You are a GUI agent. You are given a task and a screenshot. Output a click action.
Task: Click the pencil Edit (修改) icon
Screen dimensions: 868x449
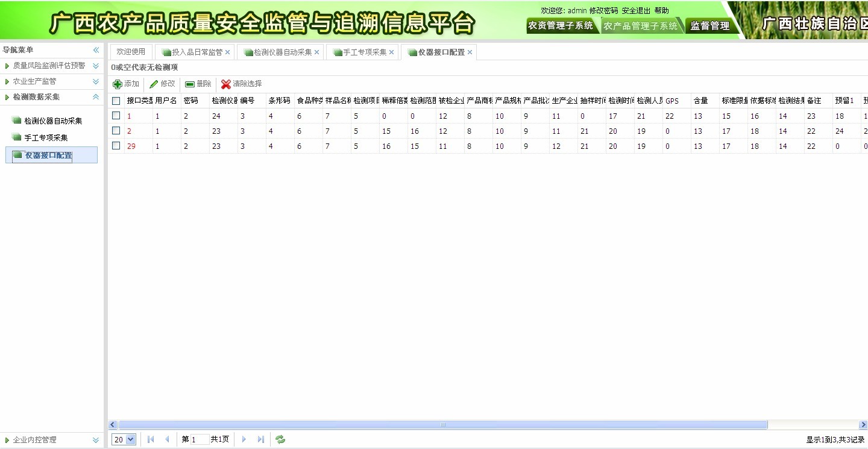[x=154, y=84]
